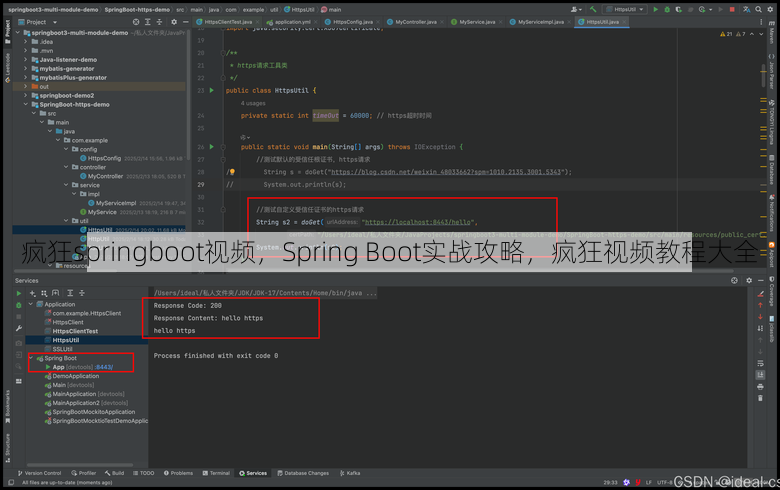Click run gutter icon beside main method
The width and height of the screenshot is (780, 490).
(x=211, y=147)
